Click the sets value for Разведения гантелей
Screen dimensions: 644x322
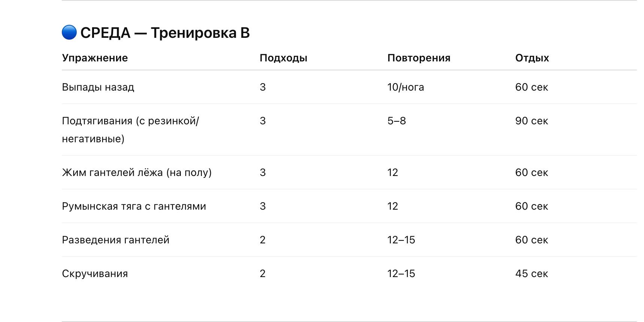(x=262, y=240)
